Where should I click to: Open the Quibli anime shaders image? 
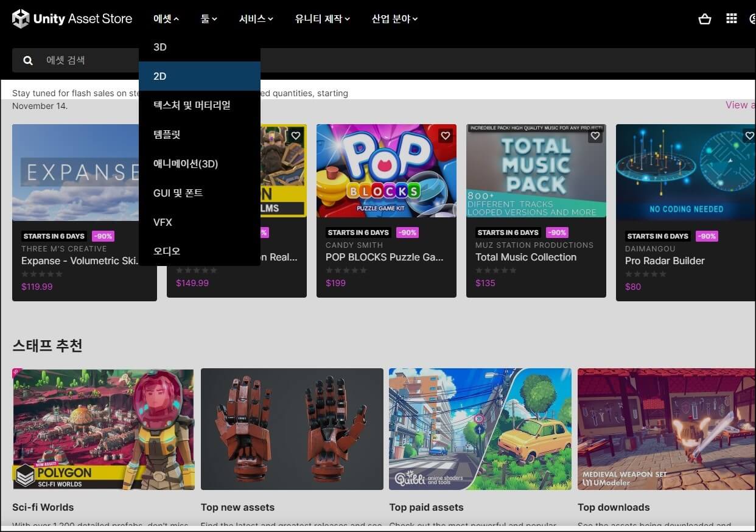click(x=480, y=429)
